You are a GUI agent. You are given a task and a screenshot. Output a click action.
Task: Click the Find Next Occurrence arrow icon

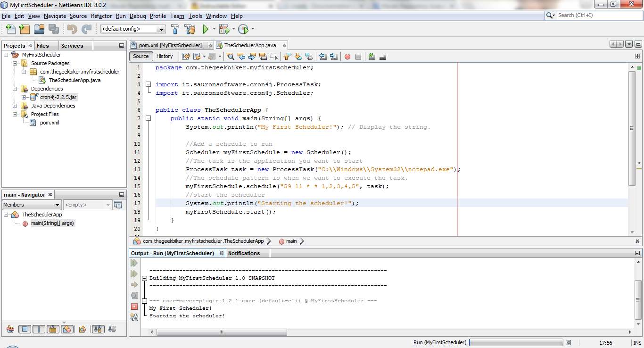(252, 57)
